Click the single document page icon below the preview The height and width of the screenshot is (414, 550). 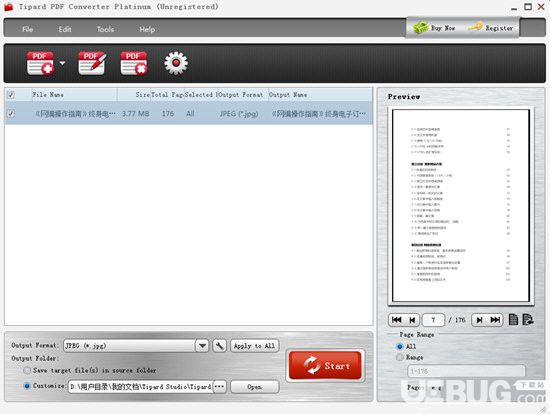(513, 320)
